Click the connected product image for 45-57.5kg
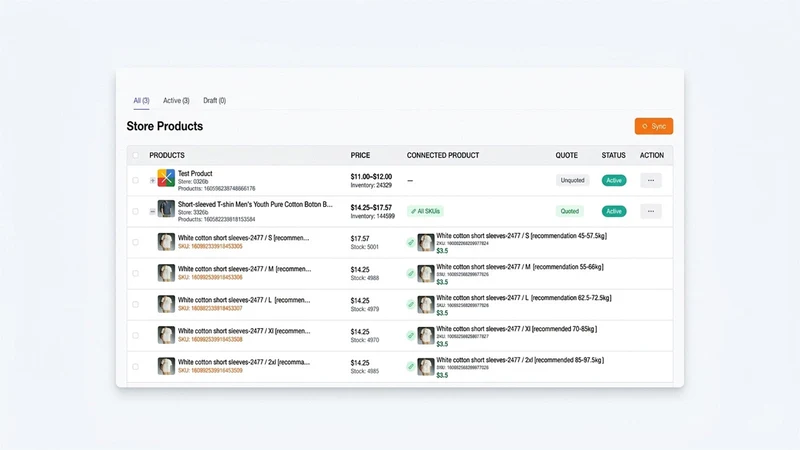The image size is (800, 450). tap(426, 242)
